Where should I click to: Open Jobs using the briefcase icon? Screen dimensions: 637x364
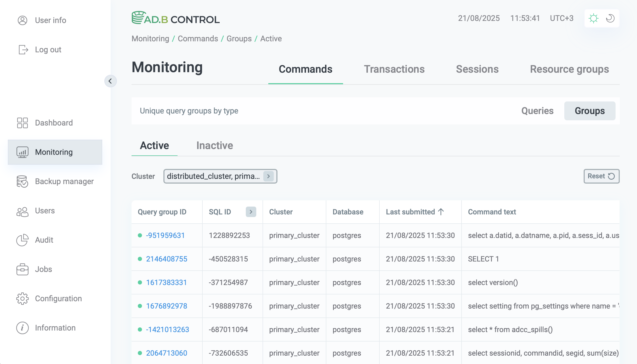click(22, 269)
